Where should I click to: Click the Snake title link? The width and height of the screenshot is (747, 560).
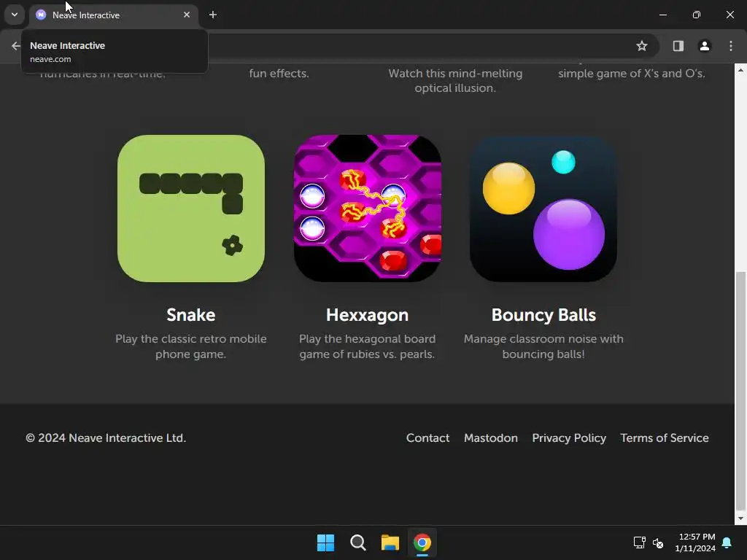(191, 315)
